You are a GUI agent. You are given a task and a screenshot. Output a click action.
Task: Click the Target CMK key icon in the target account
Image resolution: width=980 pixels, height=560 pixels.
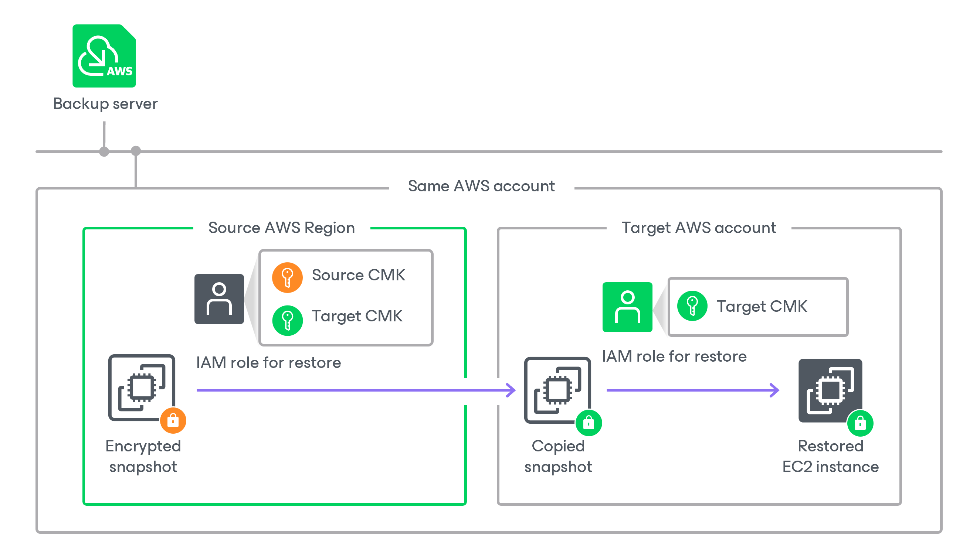pos(692,306)
